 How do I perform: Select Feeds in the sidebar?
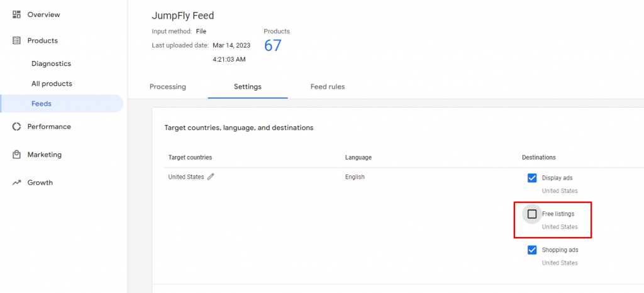[x=42, y=104]
